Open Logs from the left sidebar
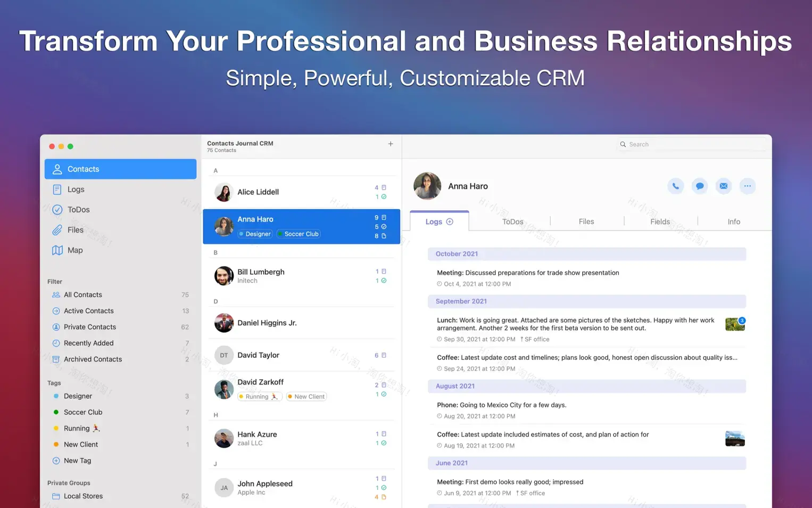 (75, 189)
